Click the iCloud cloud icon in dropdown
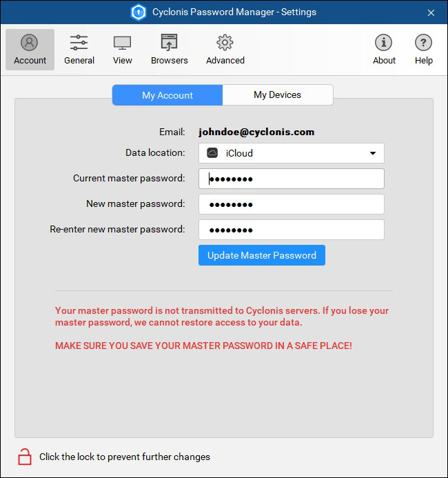The height and width of the screenshot is (478, 448). (x=212, y=153)
